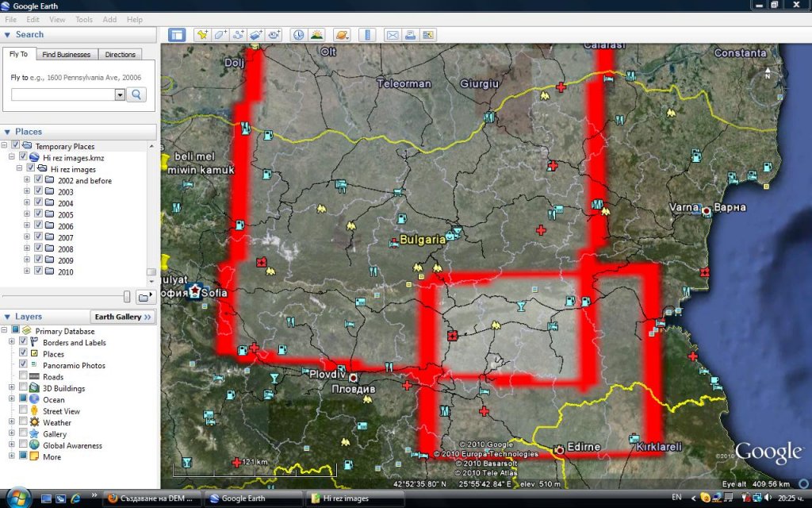This screenshot has width=812, height=508.
Task: Add a polygon from the toolbar
Action: (x=220, y=35)
